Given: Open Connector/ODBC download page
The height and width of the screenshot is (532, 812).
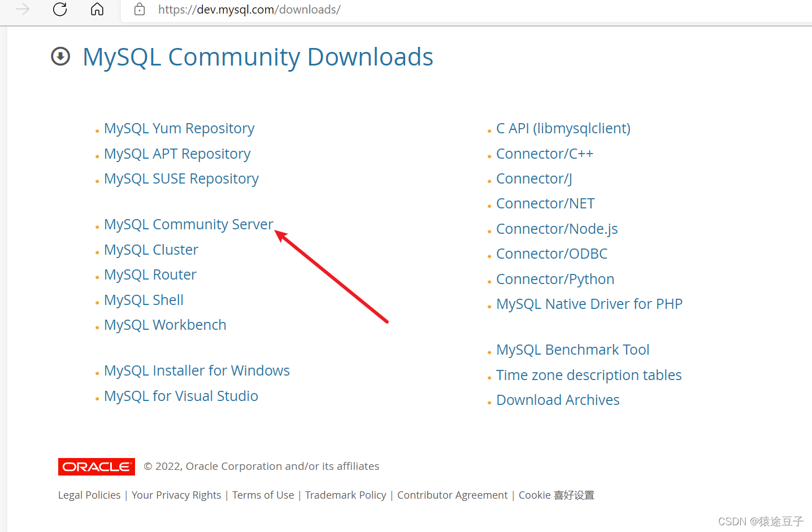Looking at the screenshot, I should click(x=552, y=254).
